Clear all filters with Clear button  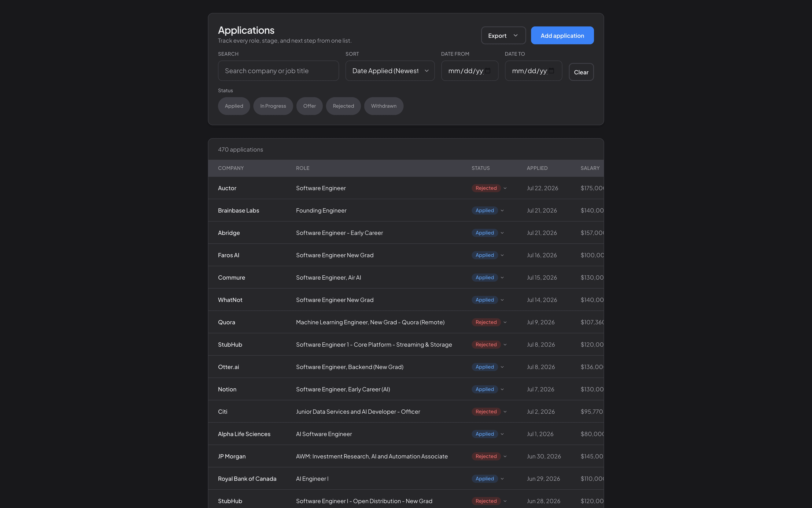(581, 72)
